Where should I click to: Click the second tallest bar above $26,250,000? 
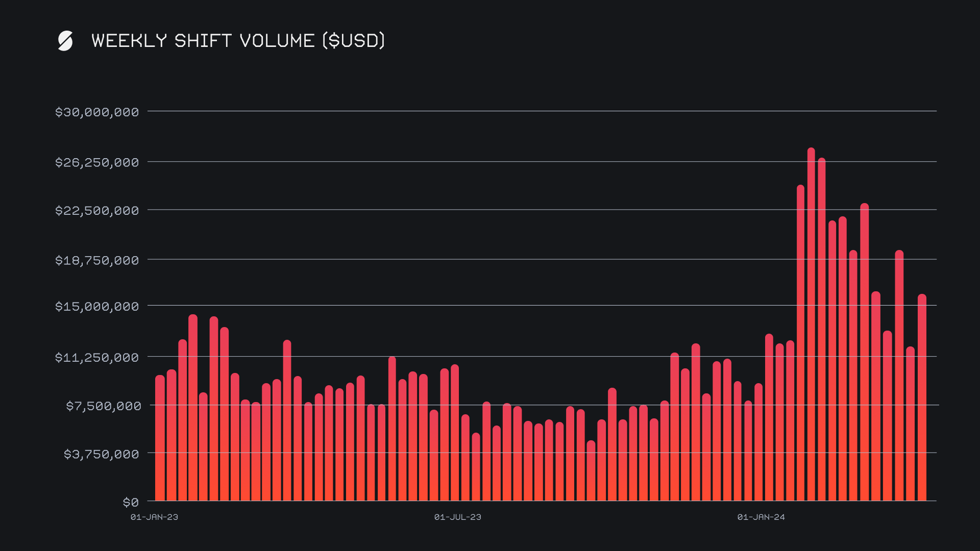(822, 332)
